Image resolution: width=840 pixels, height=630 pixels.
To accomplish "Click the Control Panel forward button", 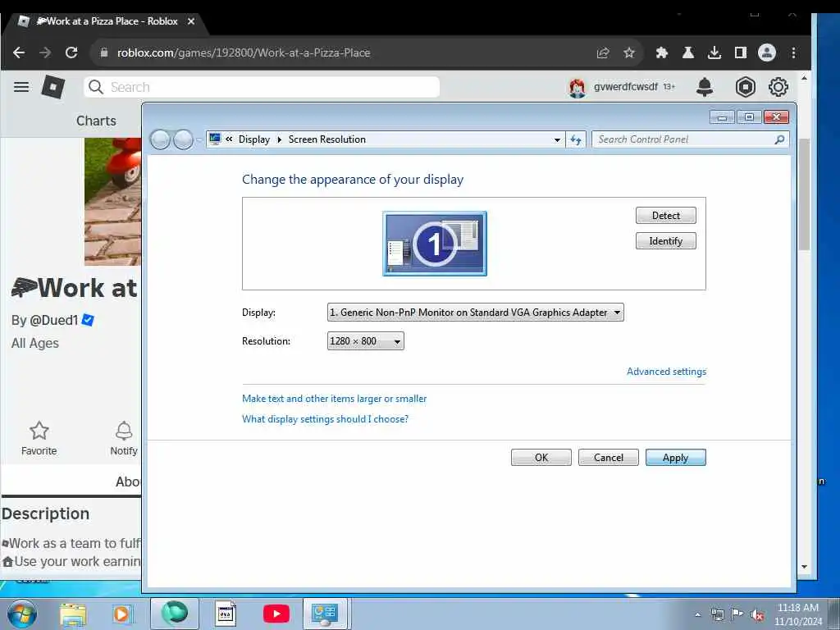I will (x=183, y=139).
